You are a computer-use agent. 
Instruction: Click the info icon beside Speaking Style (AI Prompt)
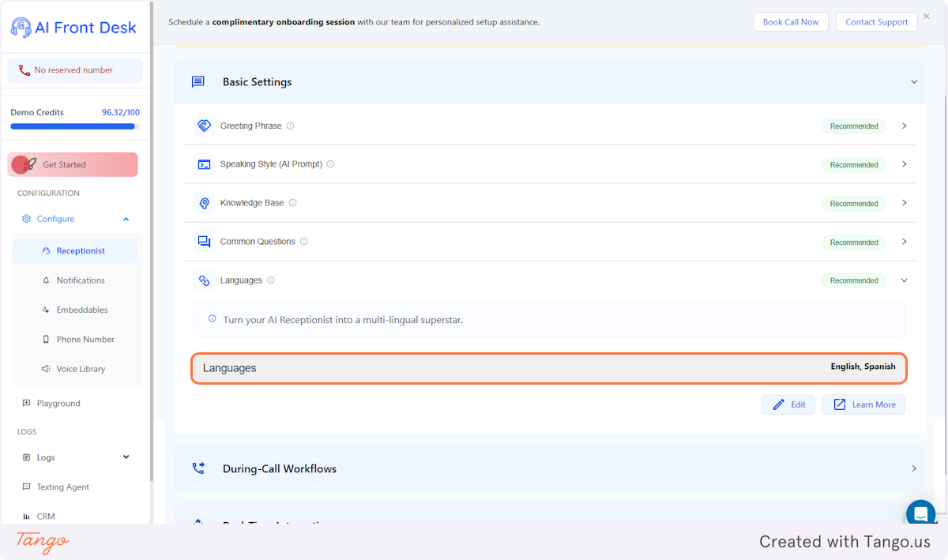coord(330,164)
